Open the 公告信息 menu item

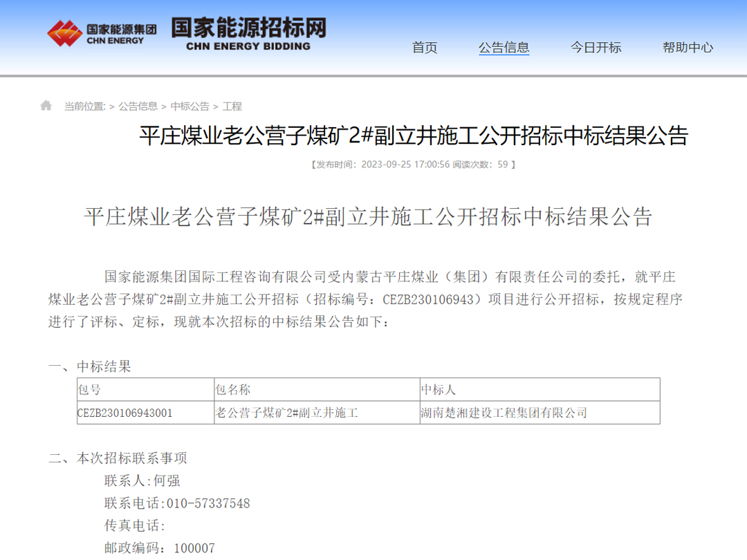(504, 48)
